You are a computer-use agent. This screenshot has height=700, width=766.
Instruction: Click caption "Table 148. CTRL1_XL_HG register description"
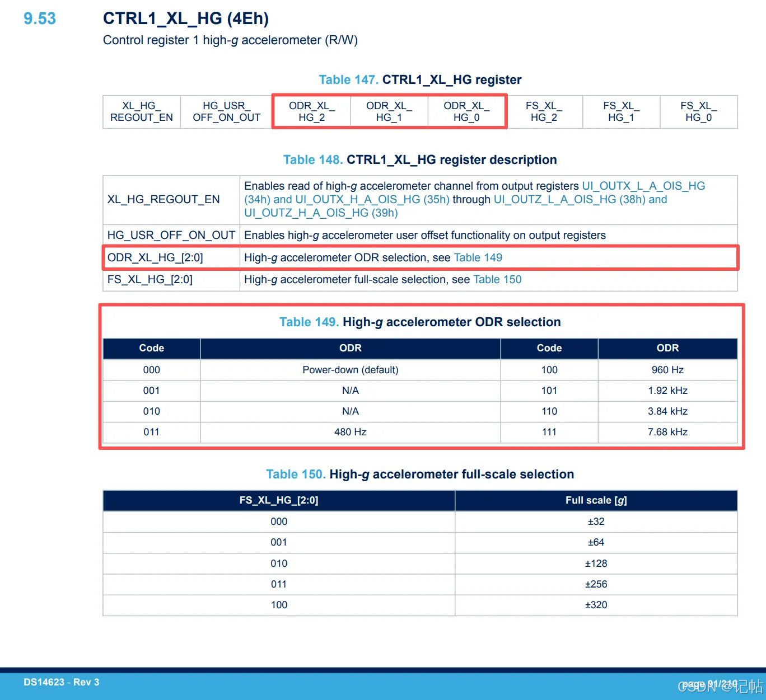tap(420, 159)
